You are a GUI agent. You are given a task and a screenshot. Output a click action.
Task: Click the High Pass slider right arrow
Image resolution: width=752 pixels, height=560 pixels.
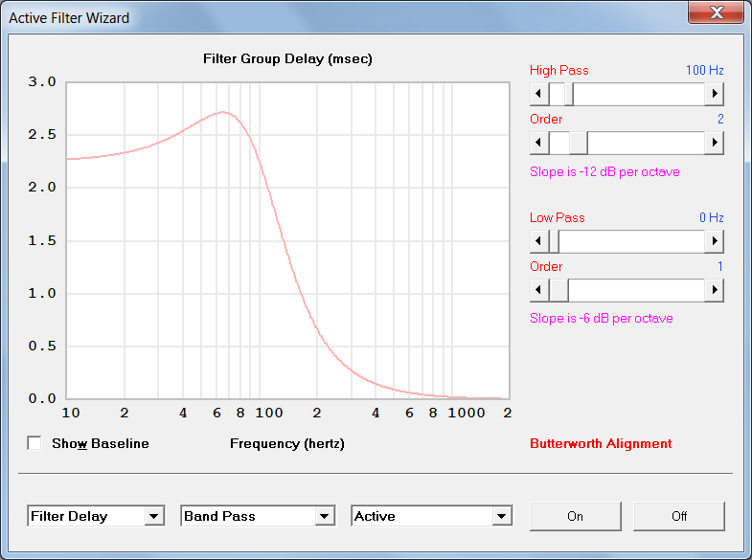pyautogui.click(x=714, y=94)
